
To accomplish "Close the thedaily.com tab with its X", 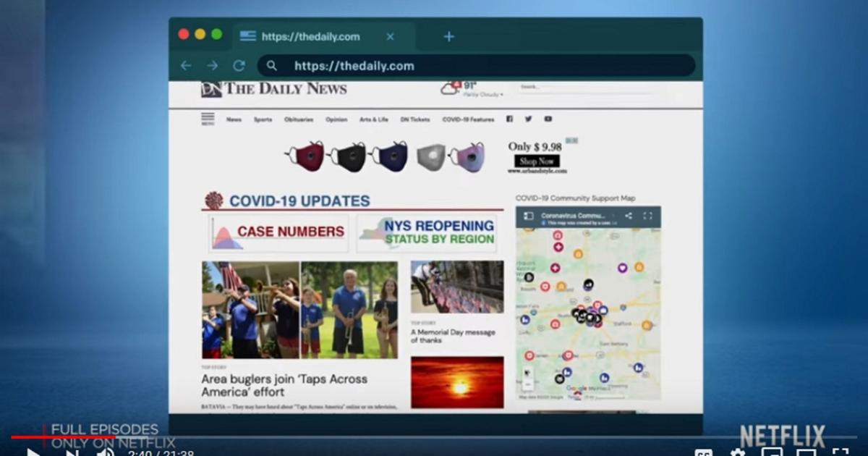I will coord(390,36).
